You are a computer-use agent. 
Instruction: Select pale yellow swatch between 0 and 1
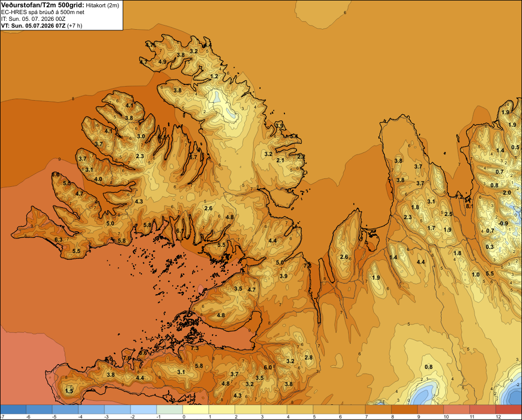click(196, 409)
